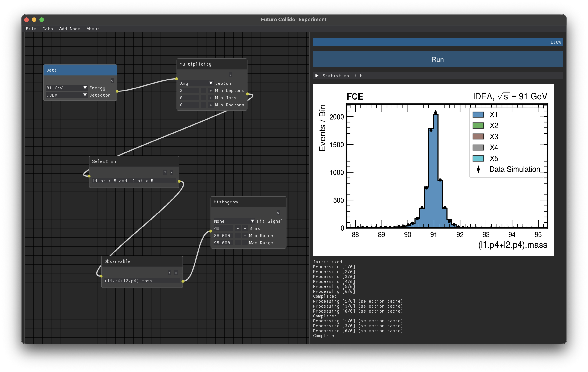Click the Min Jets value field
588x372 pixels.
pos(189,98)
